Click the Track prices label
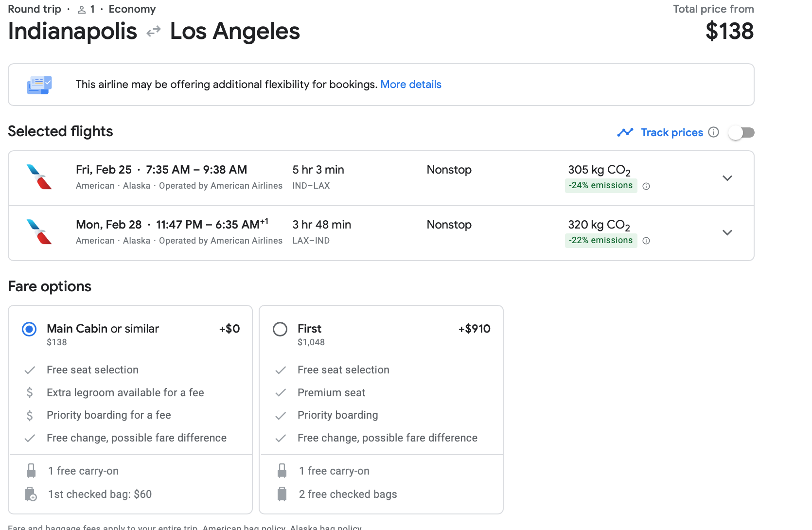812x530 pixels. 671,132
